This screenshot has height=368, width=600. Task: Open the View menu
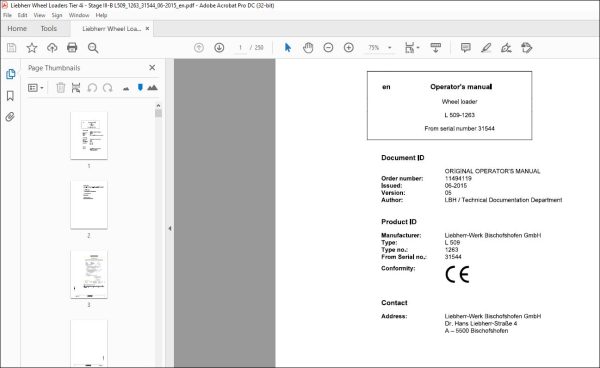(x=39, y=15)
